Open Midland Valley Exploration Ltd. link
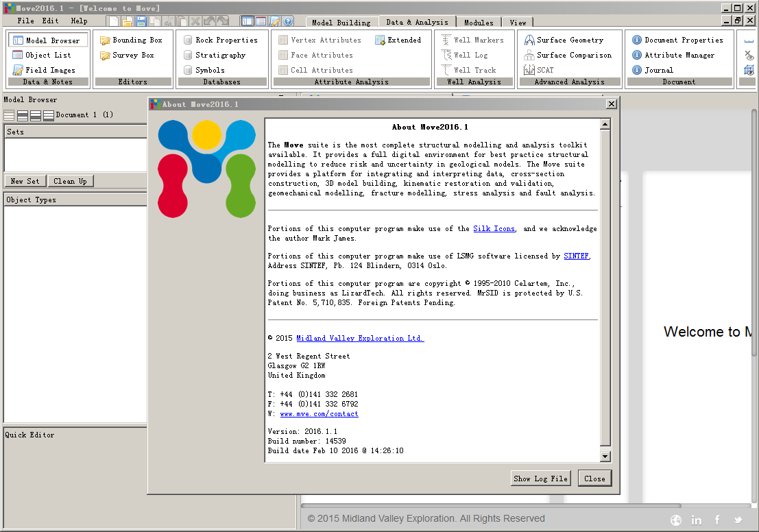The image size is (759, 532). pyautogui.click(x=360, y=338)
